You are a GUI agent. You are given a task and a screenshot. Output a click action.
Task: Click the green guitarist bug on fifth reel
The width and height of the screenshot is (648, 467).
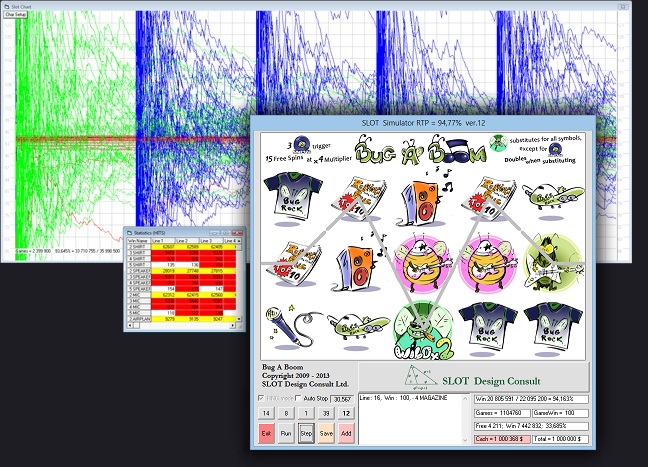[554, 262]
